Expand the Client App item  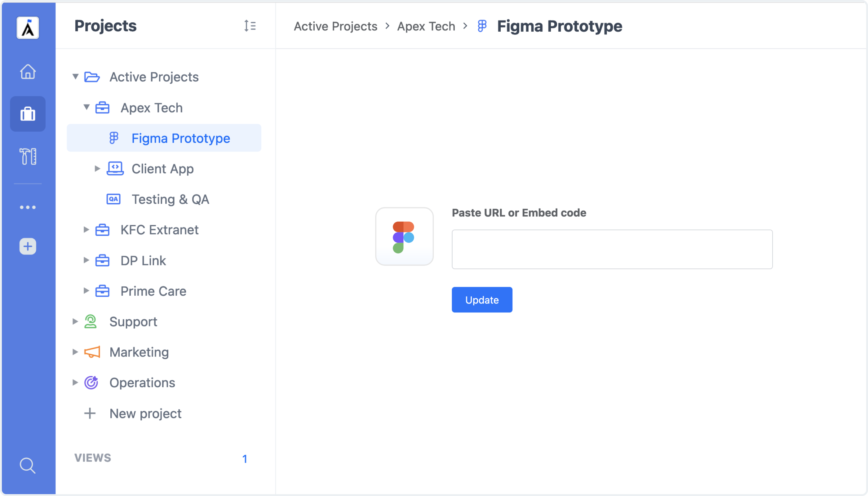pyautogui.click(x=97, y=169)
